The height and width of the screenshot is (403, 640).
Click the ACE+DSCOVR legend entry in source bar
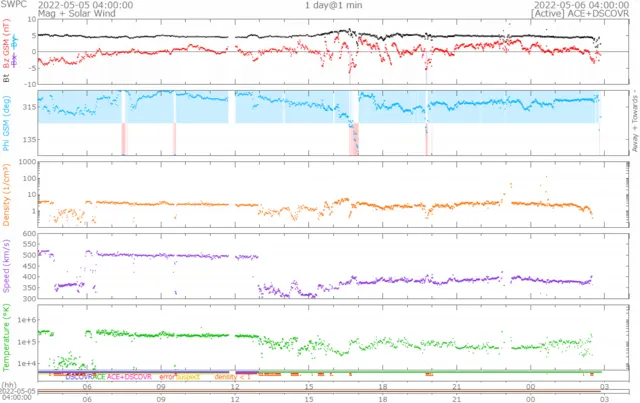coord(127,377)
